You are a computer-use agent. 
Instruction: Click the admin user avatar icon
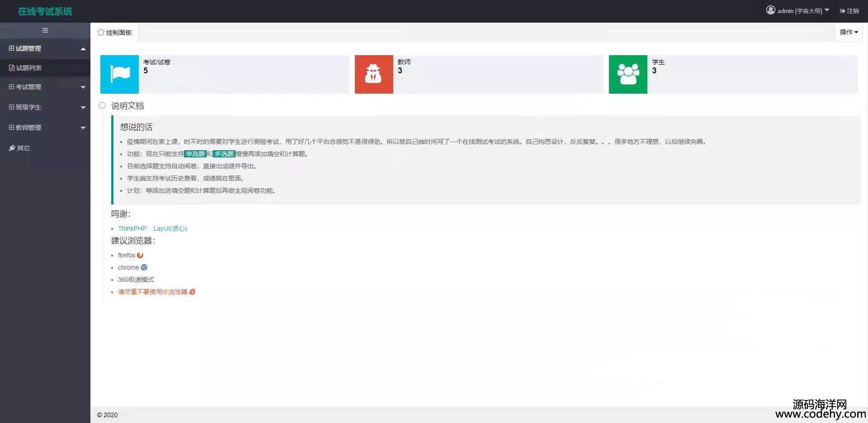tap(770, 10)
